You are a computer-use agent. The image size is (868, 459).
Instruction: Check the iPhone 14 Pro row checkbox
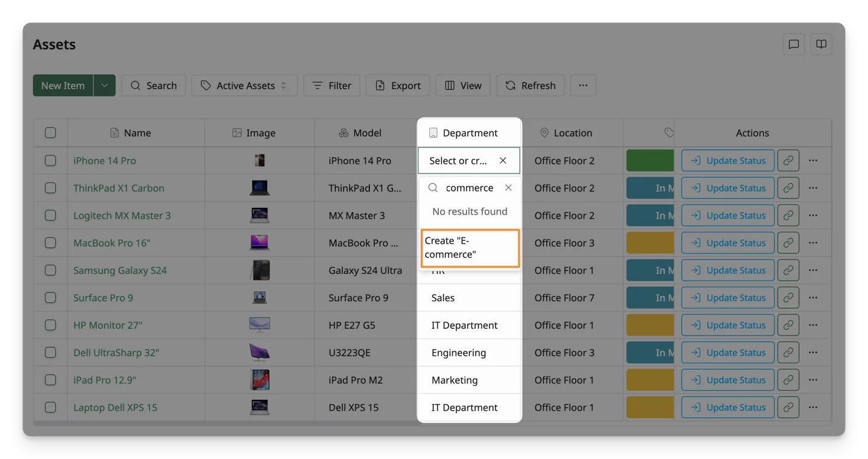pos(51,160)
